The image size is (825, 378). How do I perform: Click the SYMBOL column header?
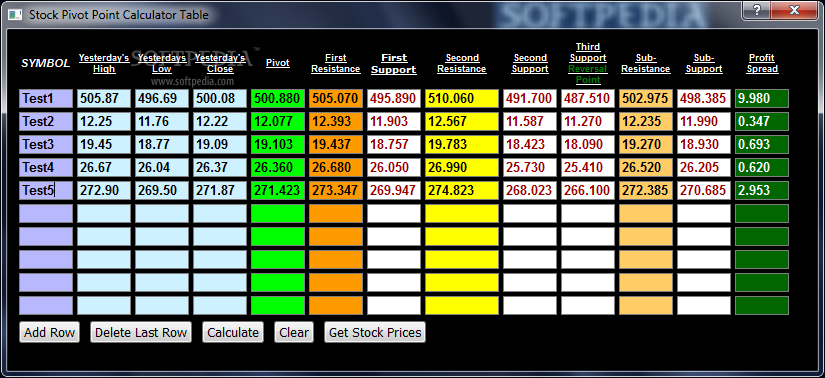click(x=45, y=64)
